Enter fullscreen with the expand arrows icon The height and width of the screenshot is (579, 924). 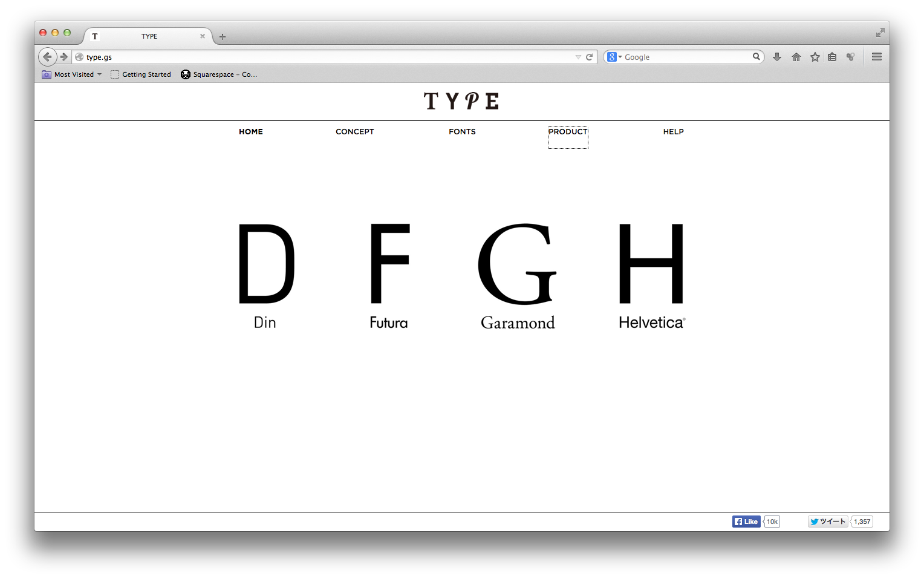pyautogui.click(x=880, y=33)
